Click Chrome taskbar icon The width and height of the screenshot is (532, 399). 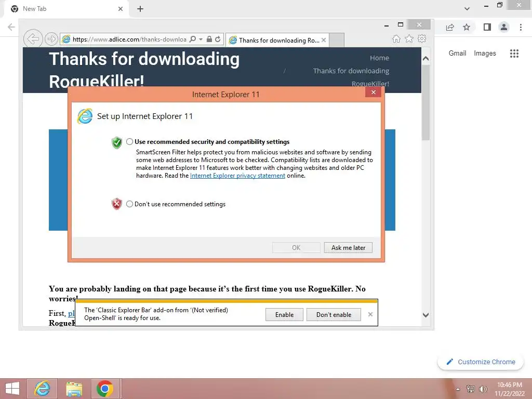pyautogui.click(x=105, y=389)
